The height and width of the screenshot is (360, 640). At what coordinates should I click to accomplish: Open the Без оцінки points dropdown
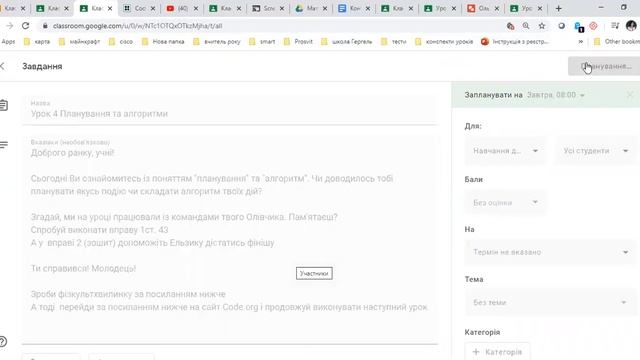pos(505,202)
